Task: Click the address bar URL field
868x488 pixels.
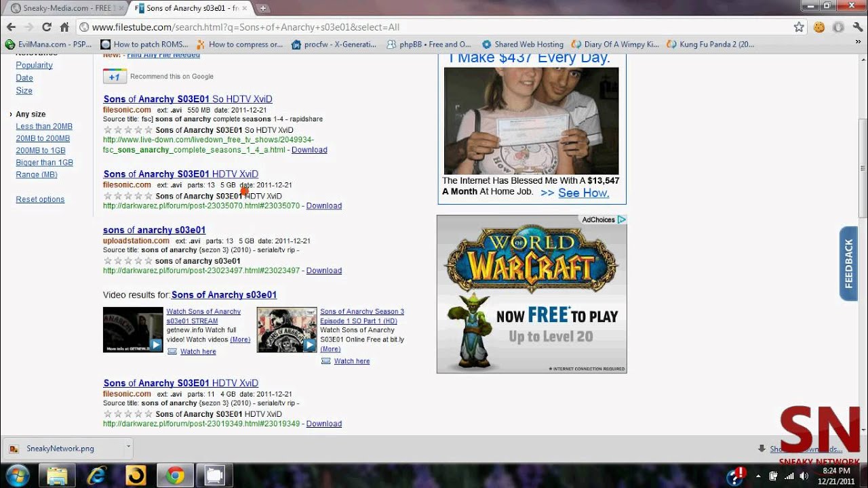Action: (x=434, y=27)
